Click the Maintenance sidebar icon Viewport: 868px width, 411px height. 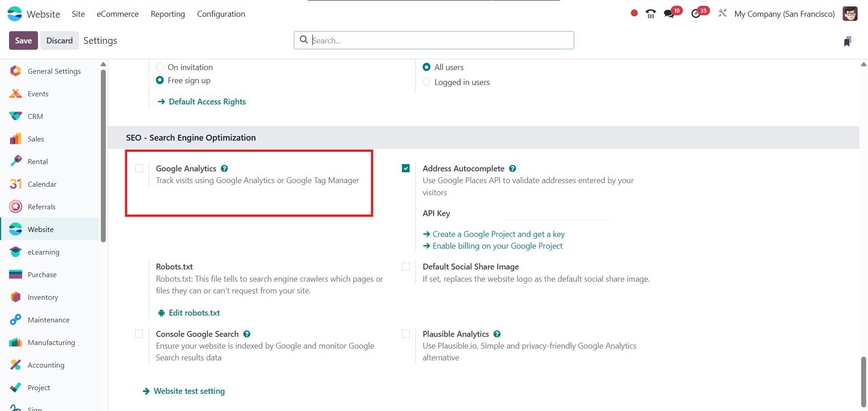pos(15,320)
